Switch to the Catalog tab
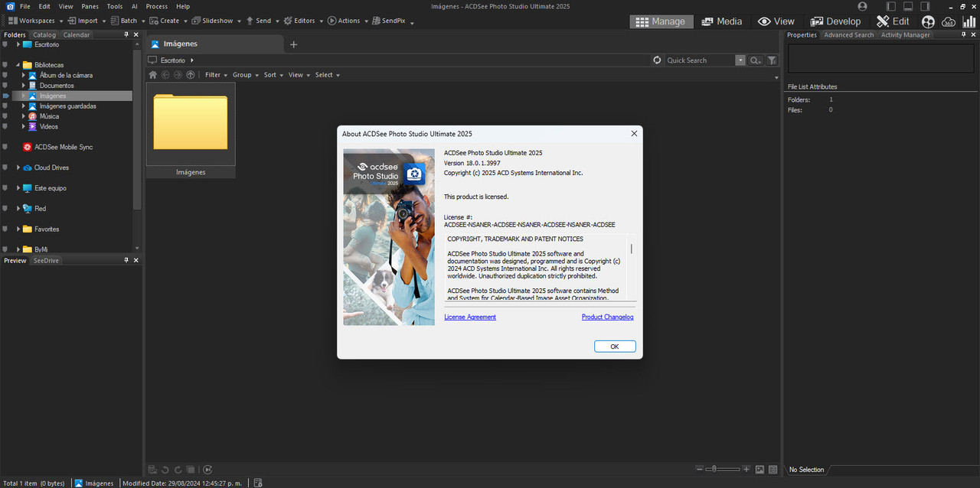The width and height of the screenshot is (980, 488). click(44, 34)
